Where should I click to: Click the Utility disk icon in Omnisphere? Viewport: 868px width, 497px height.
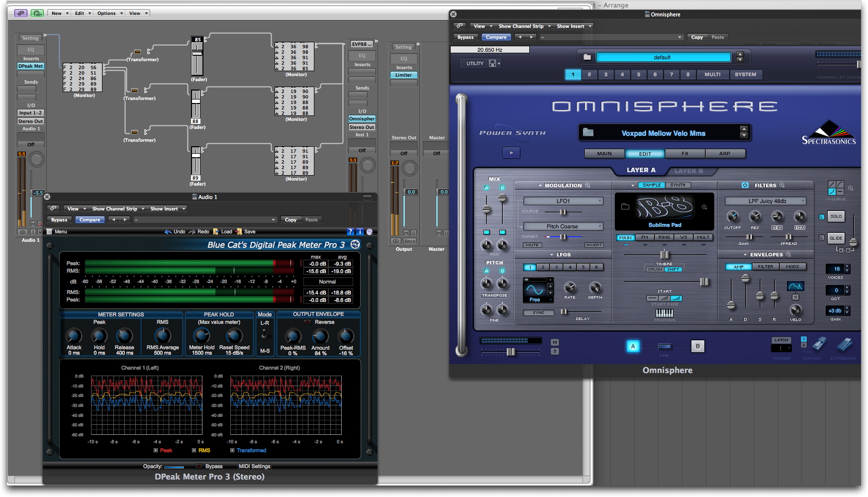[x=492, y=63]
